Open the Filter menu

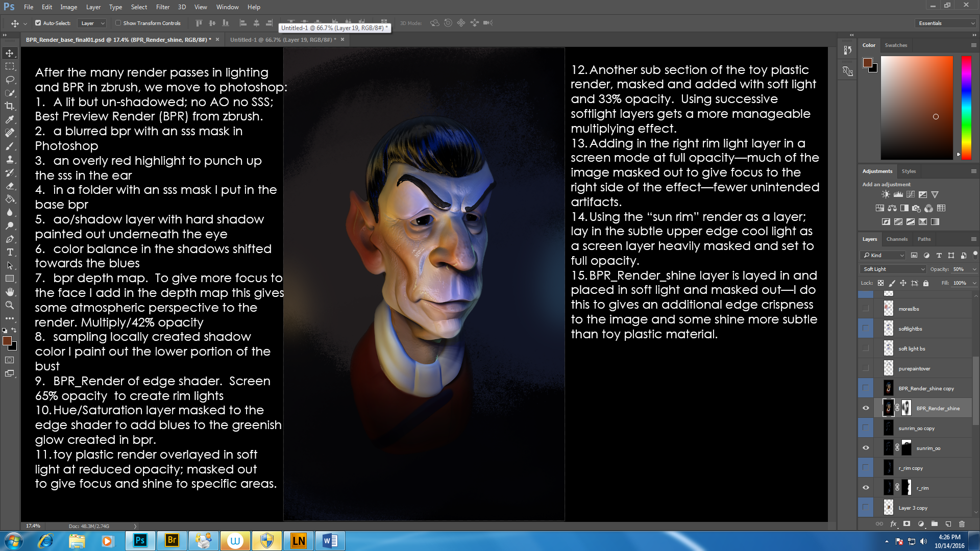162,7
